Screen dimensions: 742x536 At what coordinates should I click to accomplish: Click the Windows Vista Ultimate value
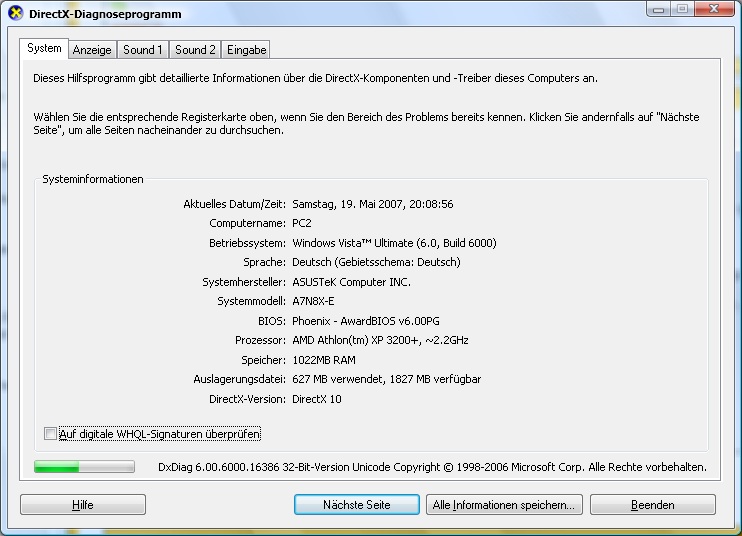pyautogui.click(x=394, y=243)
